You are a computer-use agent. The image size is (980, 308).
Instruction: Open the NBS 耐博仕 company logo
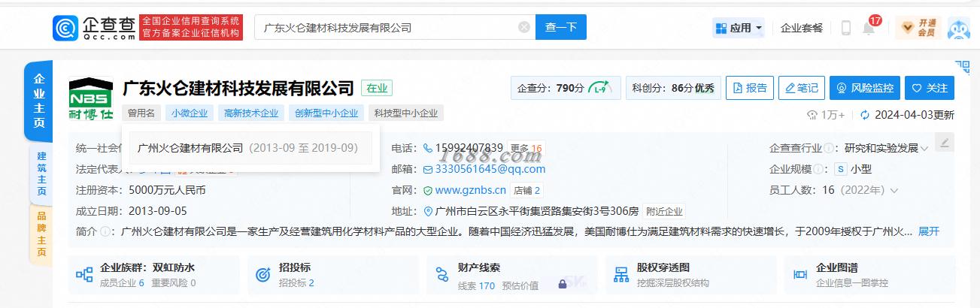click(x=90, y=98)
